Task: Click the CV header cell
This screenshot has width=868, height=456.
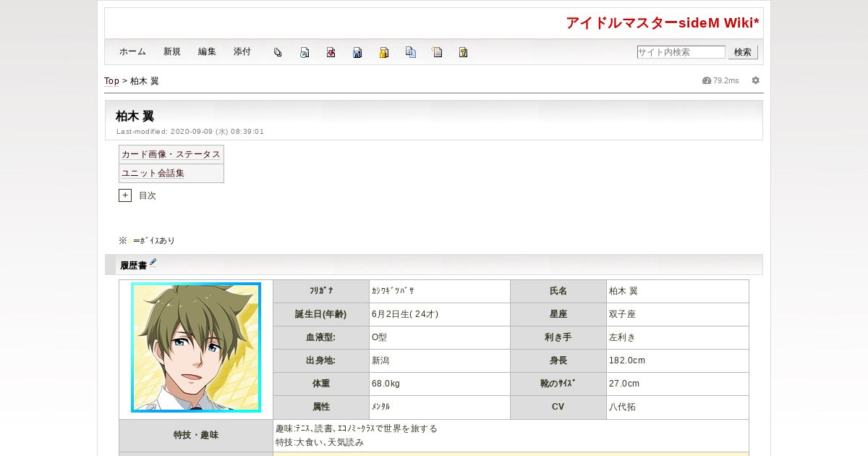Action: [x=558, y=407]
